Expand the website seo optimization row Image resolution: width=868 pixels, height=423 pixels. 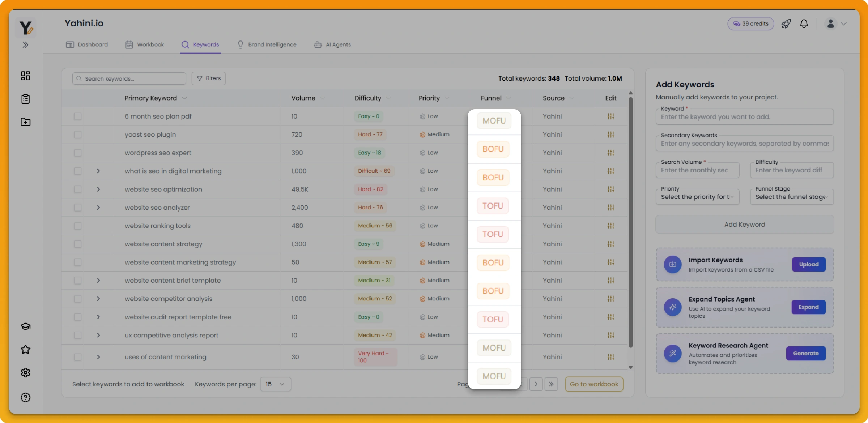click(x=98, y=189)
